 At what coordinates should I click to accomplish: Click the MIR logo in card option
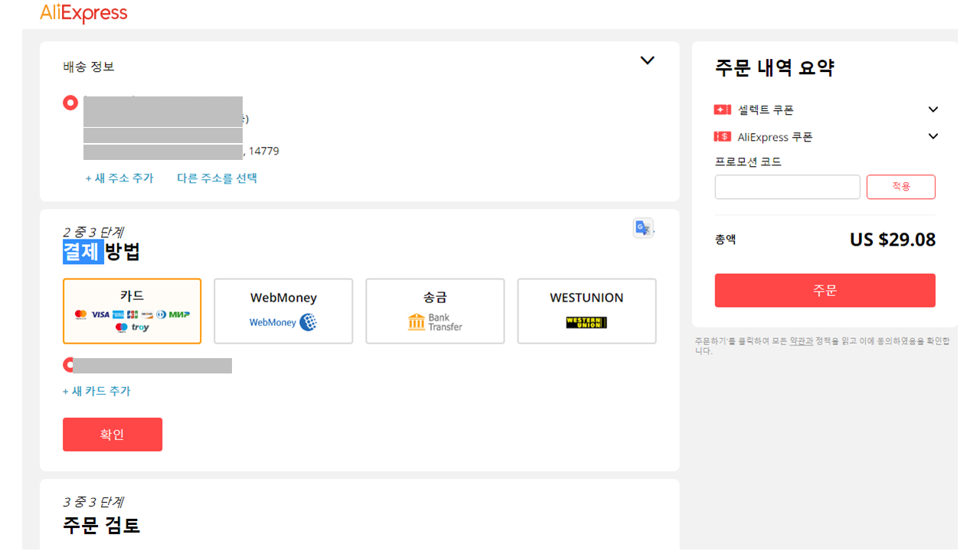point(179,315)
